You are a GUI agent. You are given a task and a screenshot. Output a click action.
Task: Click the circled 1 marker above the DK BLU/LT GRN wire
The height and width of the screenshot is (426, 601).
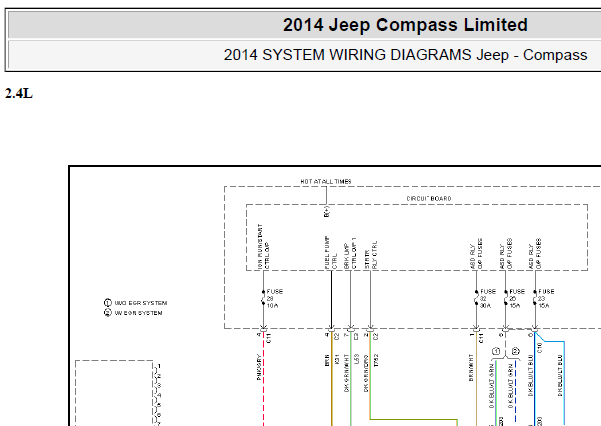(496, 351)
